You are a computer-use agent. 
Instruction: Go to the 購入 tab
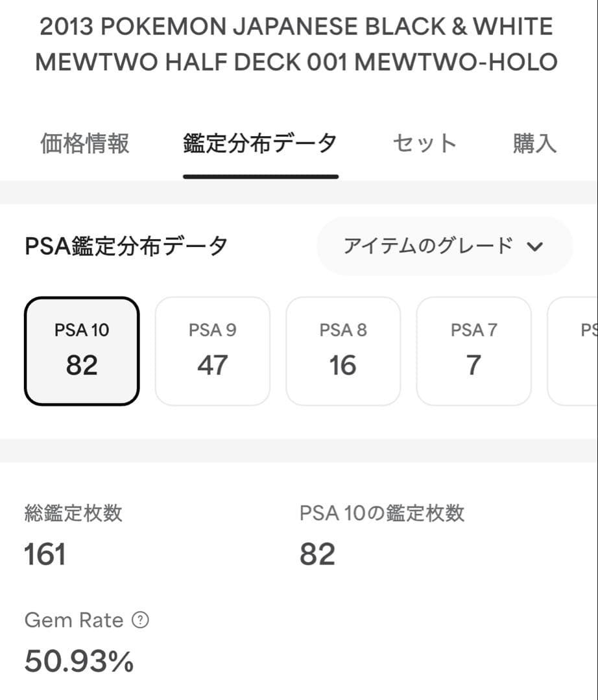(534, 143)
